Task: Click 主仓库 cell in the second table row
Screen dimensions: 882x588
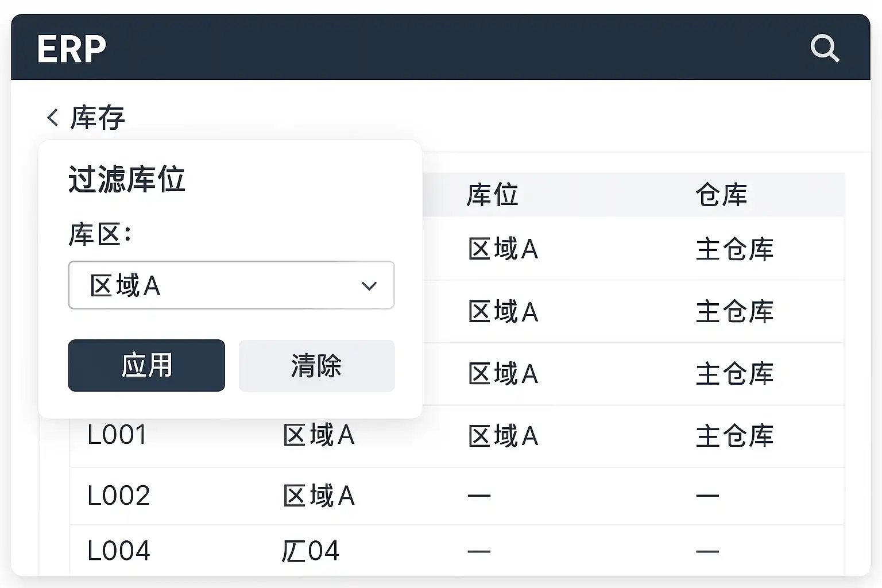Action: [734, 312]
